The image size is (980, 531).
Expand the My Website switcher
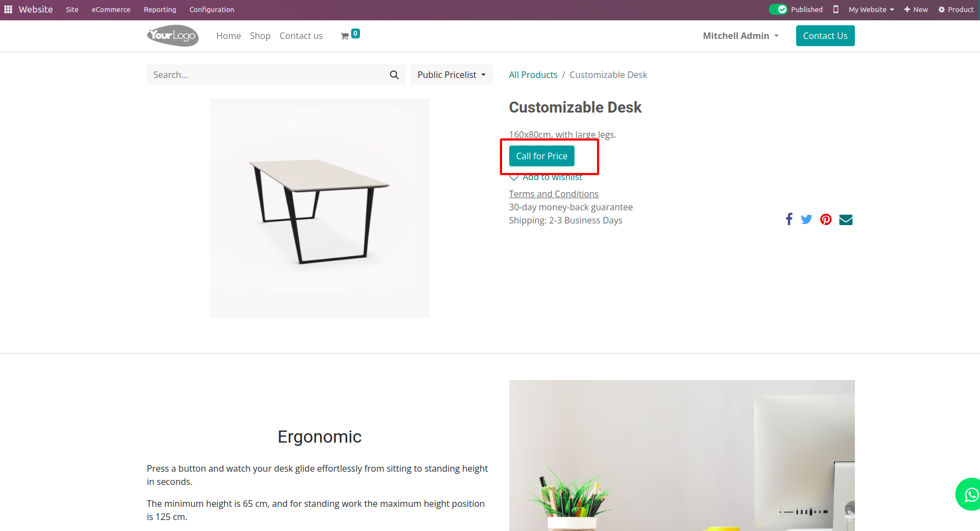(x=871, y=9)
